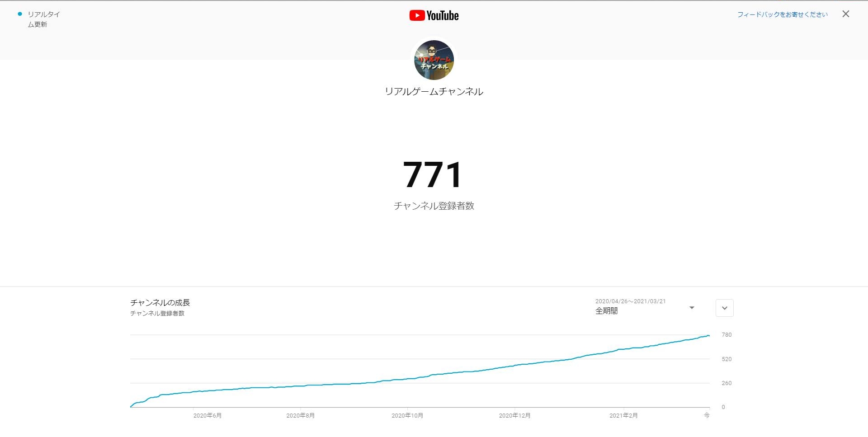The width and height of the screenshot is (868, 437).
Task: Select the 2020年10月 marker on the timeline
Action: (407, 415)
